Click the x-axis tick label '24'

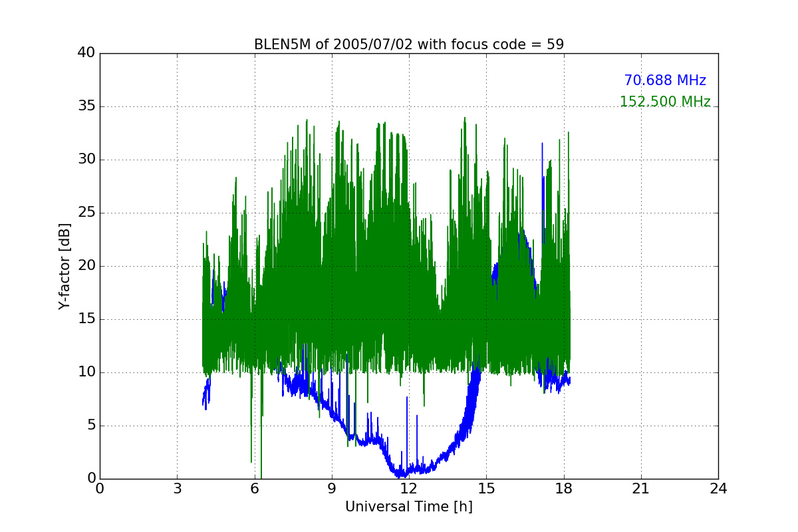pyautogui.click(x=718, y=488)
